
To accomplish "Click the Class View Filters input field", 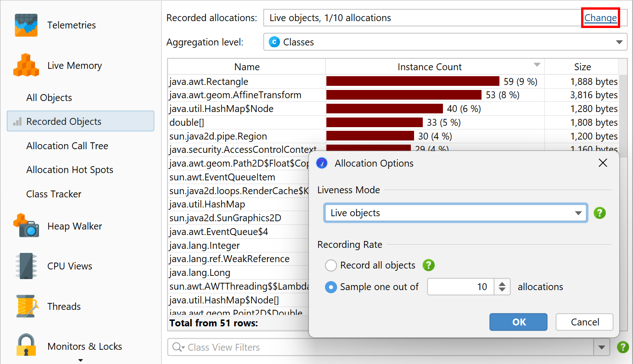I will [x=381, y=347].
